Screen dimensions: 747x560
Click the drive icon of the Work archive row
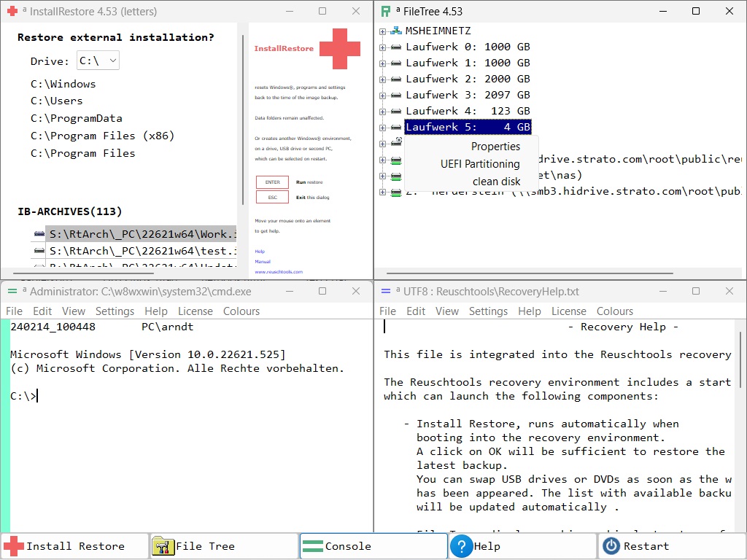39,234
